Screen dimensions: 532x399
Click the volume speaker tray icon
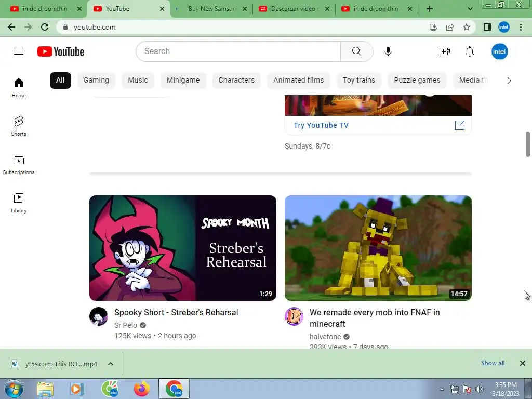pyautogui.click(x=479, y=389)
